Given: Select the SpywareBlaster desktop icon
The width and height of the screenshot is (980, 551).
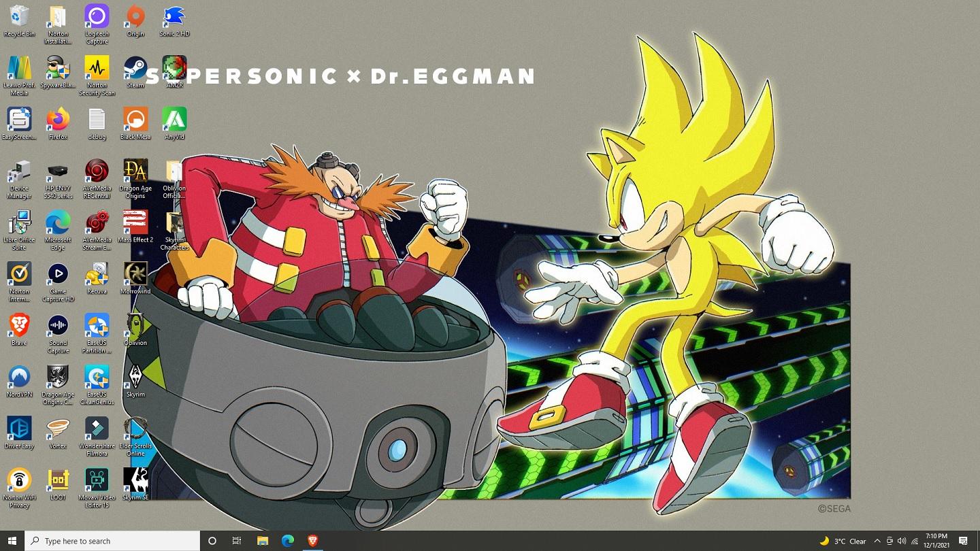Looking at the screenshot, I should [x=58, y=72].
